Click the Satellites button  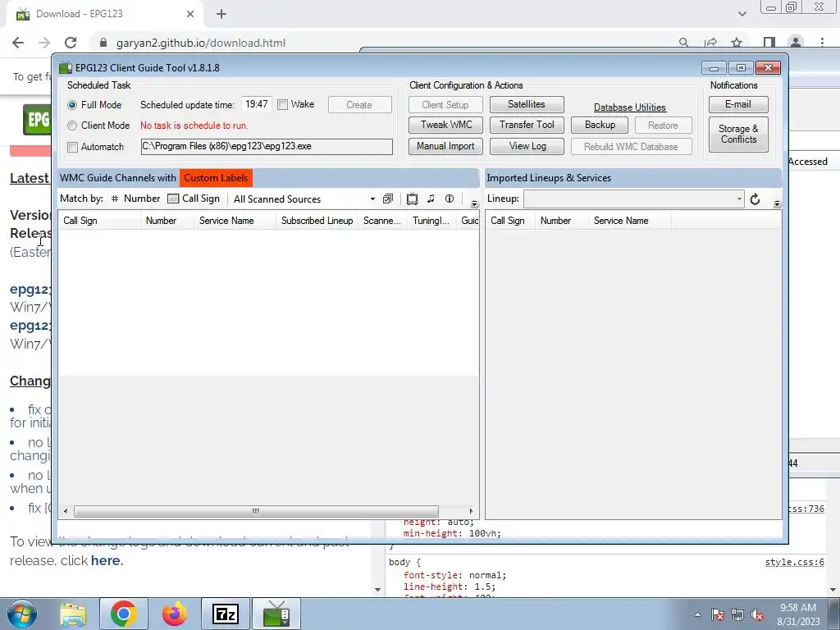(x=527, y=104)
